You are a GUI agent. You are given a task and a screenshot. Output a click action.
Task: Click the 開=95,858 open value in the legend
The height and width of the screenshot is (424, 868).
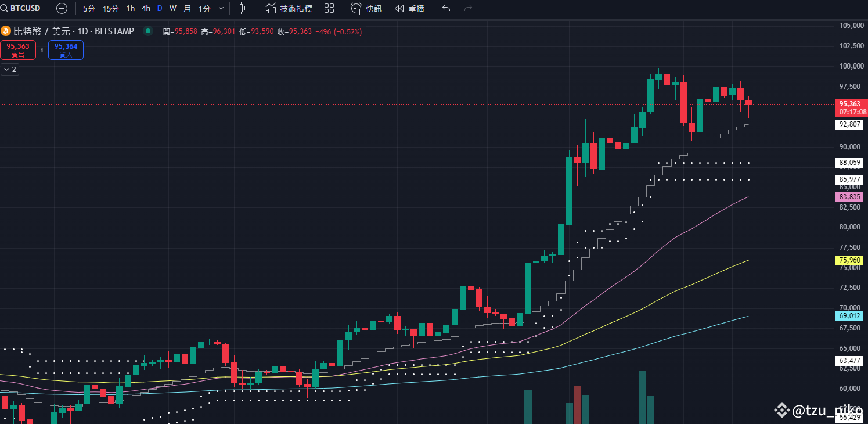[x=180, y=31]
